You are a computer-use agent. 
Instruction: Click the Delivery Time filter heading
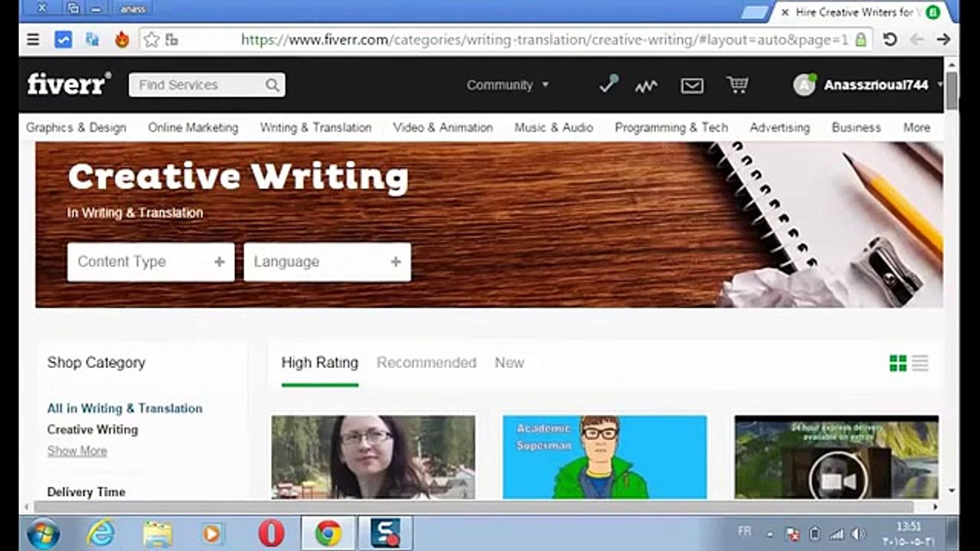[87, 492]
